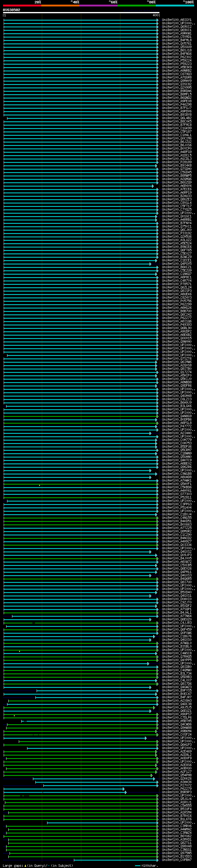The height and width of the screenshot is (868, 197).
Task: Click arrowhead ending the UniRef100_A6R4V4 bar
Action: click(153, 186)
